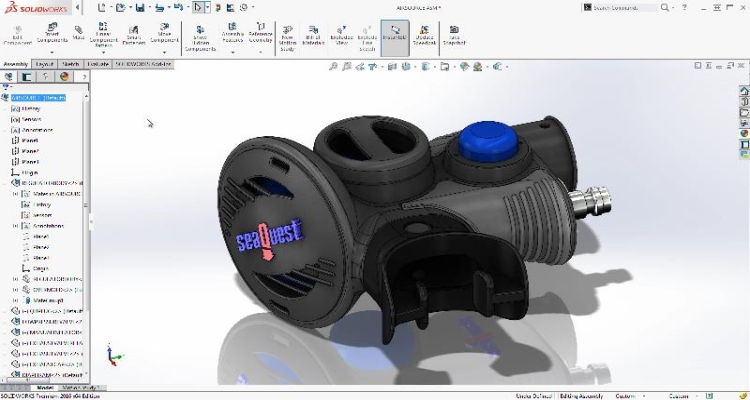The image size is (750, 400).
Task: Select the Mate paperclip tool
Action: click(x=78, y=33)
